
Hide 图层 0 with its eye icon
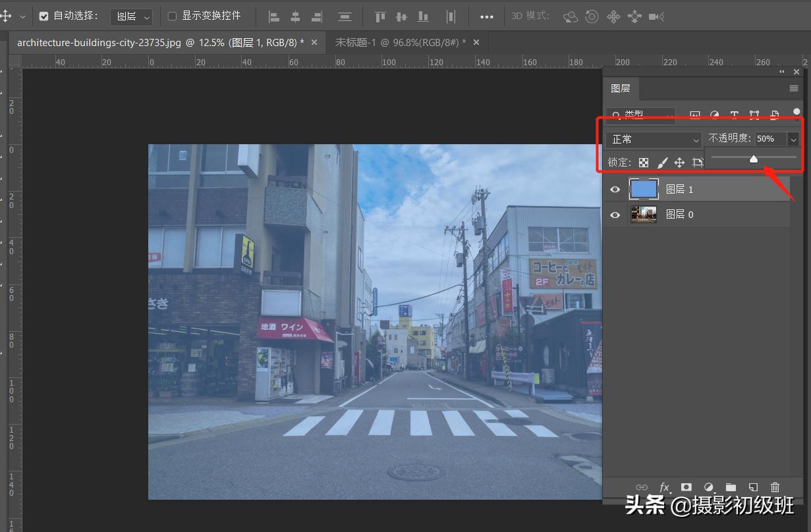point(615,215)
